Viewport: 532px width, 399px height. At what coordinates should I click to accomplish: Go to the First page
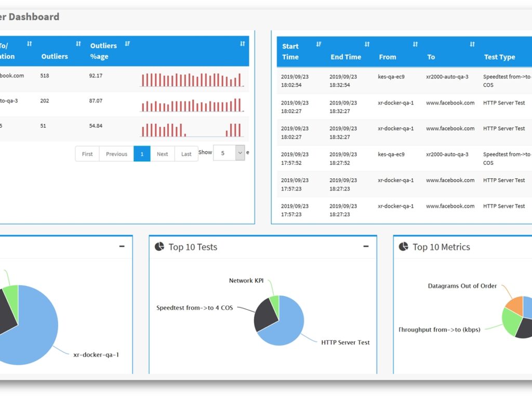coord(87,154)
